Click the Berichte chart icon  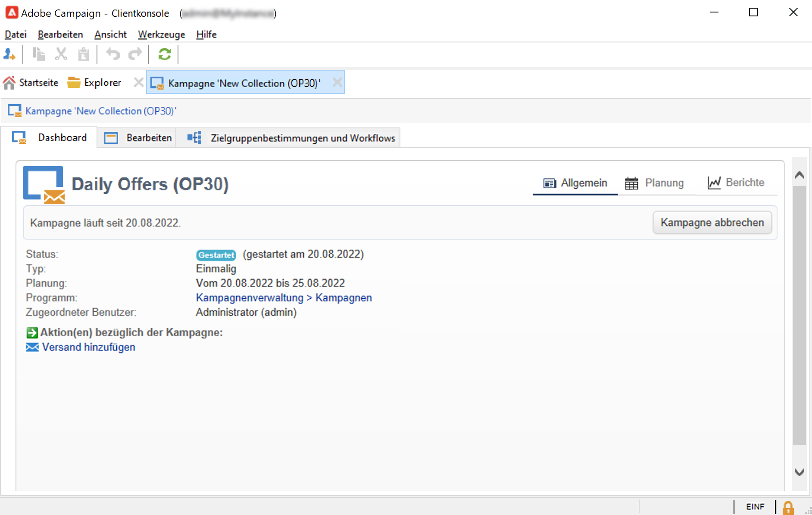pyautogui.click(x=714, y=183)
